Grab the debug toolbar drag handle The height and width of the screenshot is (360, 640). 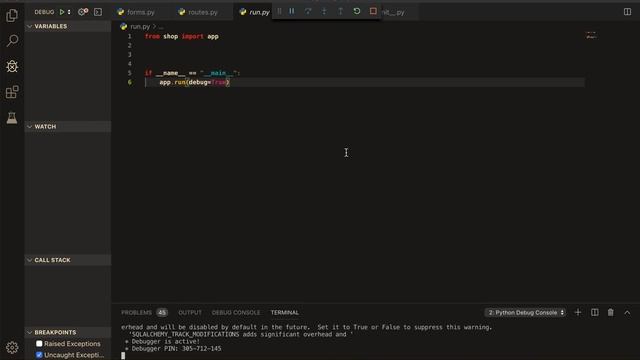point(279,11)
